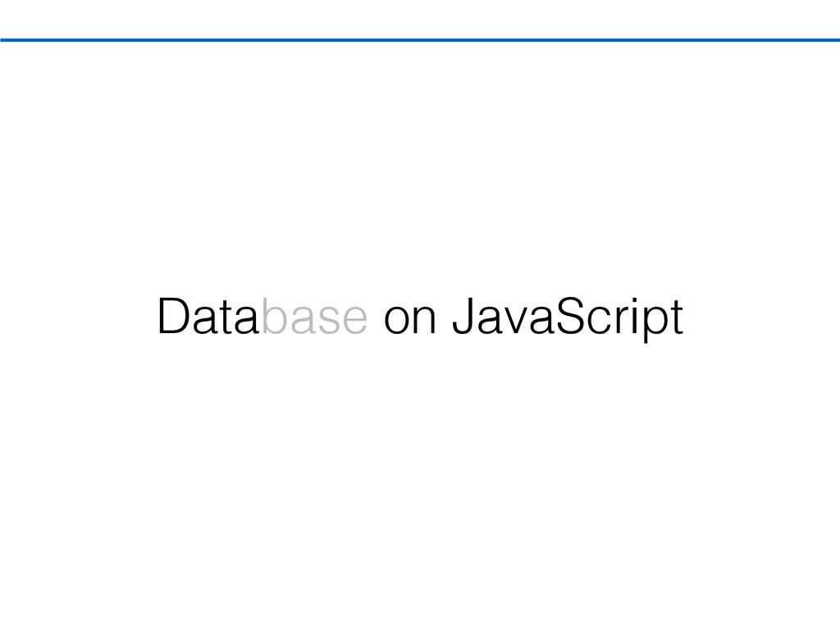Click the blue horizontal line's center

coord(420,39)
